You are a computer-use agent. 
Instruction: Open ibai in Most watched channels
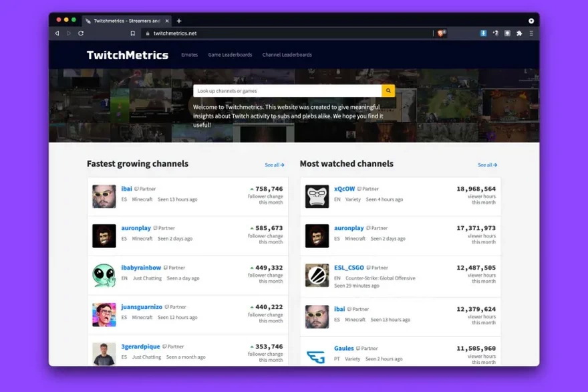pos(339,308)
